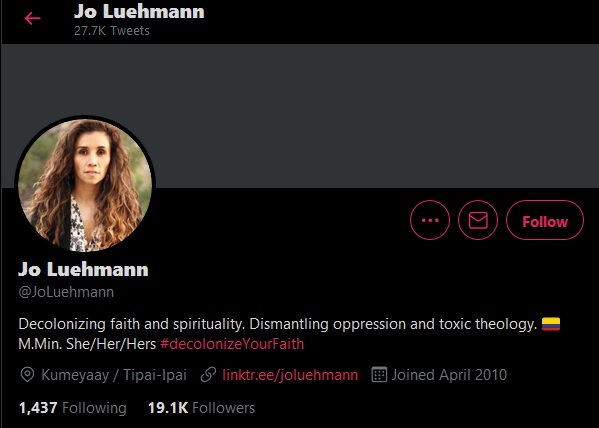Click the Kumeyaay / Tipai-Ipai location text
This screenshot has width=599, height=428.
click(114, 375)
